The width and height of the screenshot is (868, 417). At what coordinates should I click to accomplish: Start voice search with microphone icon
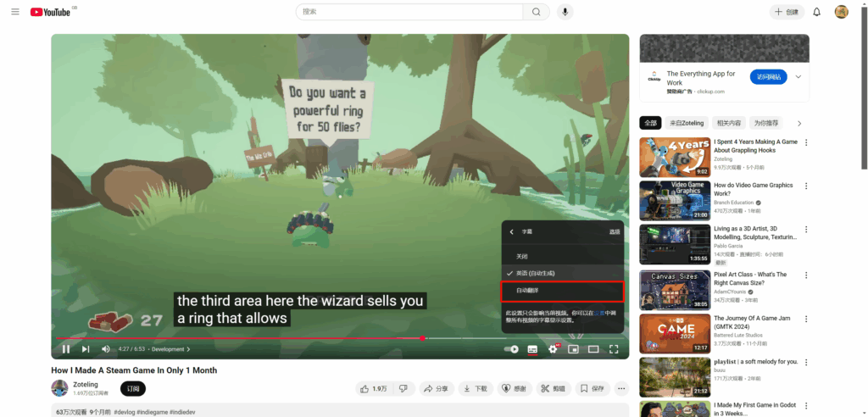point(565,12)
